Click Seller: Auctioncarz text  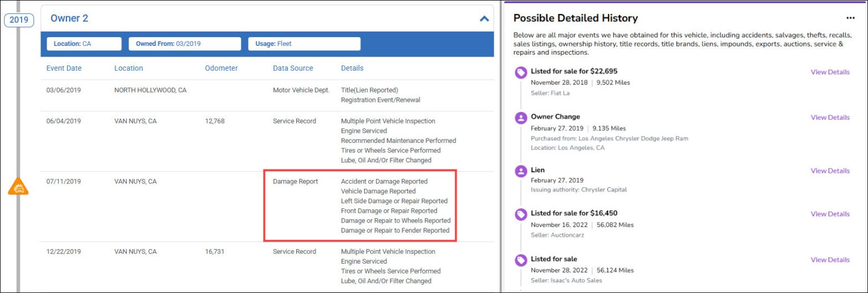(557, 235)
